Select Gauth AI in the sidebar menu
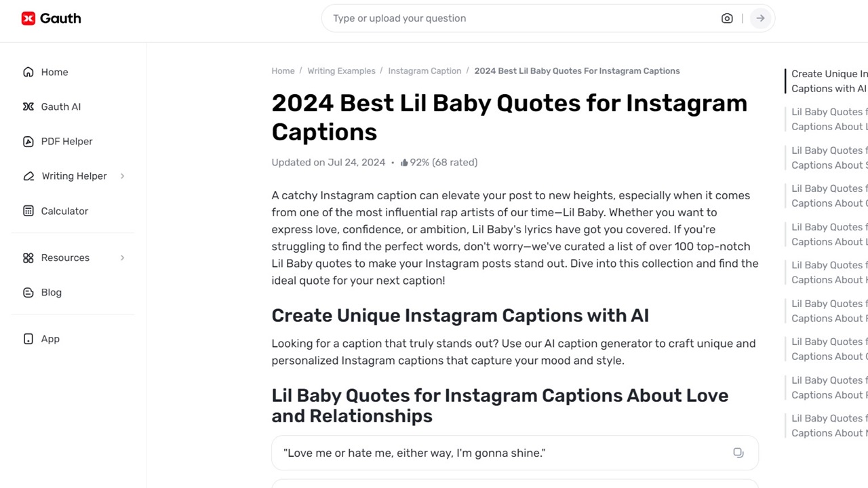 (x=61, y=106)
